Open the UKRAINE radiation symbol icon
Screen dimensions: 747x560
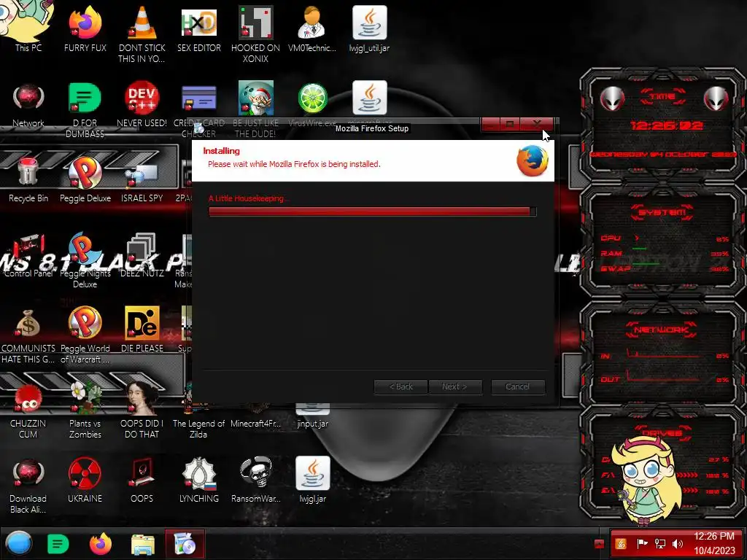(x=85, y=478)
